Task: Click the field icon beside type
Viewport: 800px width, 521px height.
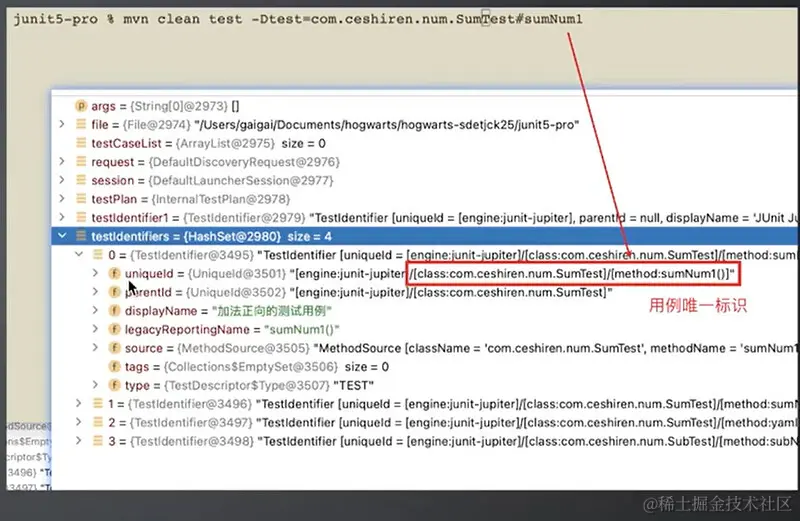Action: pos(114,385)
